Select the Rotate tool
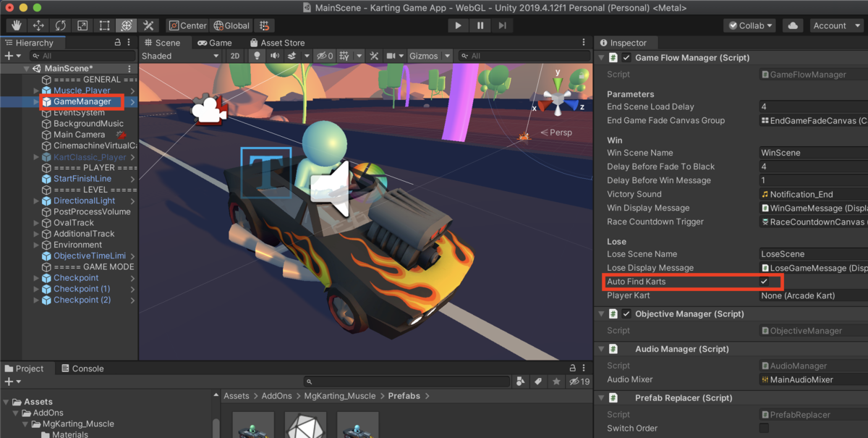The height and width of the screenshot is (438, 868). pyautogui.click(x=61, y=25)
